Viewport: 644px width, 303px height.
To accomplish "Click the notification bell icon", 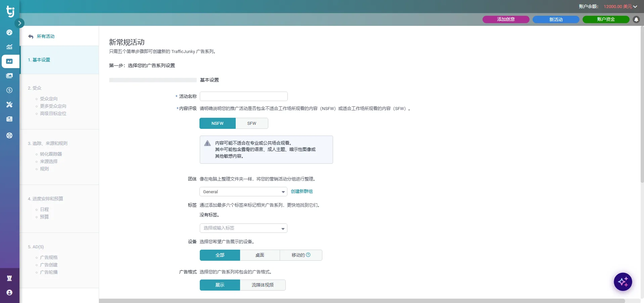I will 636,19.
